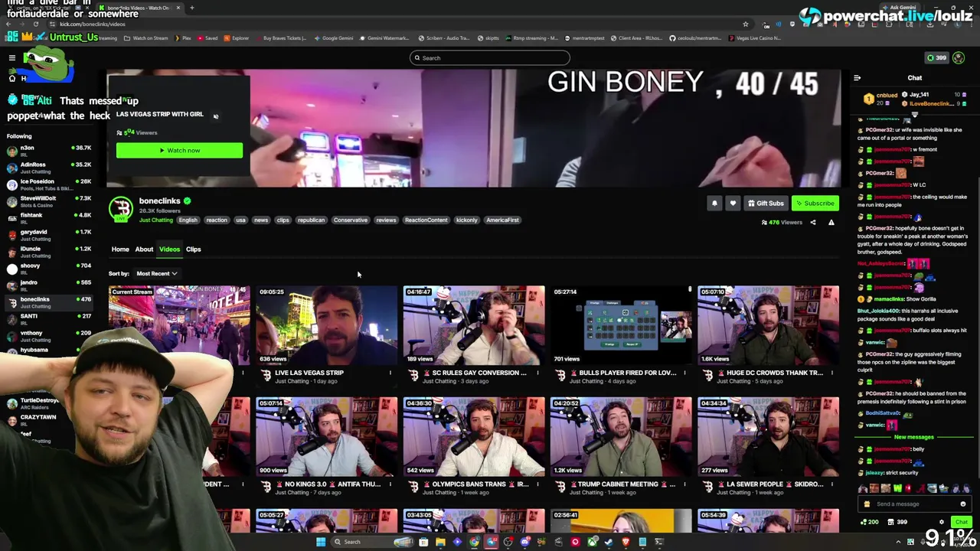Open n3on in the Following list
Image resolution: width=980 pixels, height=551 pixels.
click(x=47, y=151)
